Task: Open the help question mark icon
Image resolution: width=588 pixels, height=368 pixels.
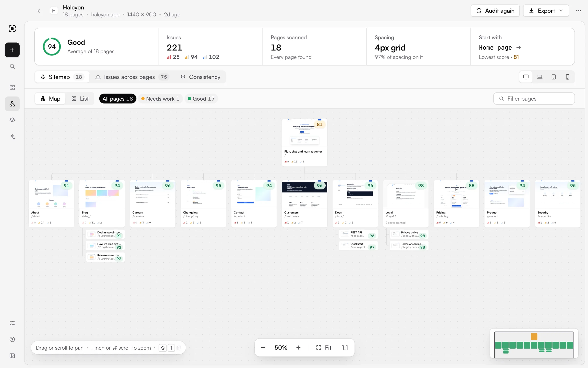Action: pyautogui.click(x=12, y=339)
